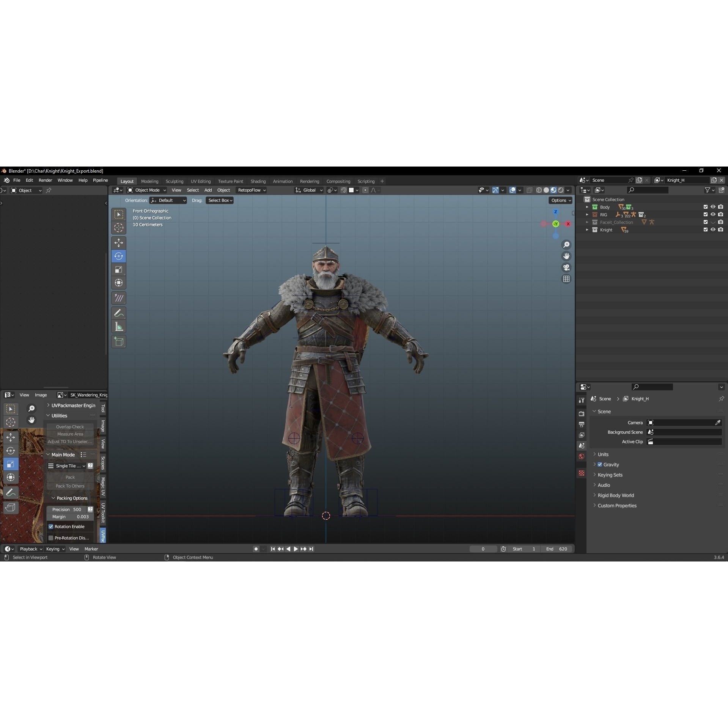
Task: Select the Annotate tool in the UV editor
Action: pos(11,492)
